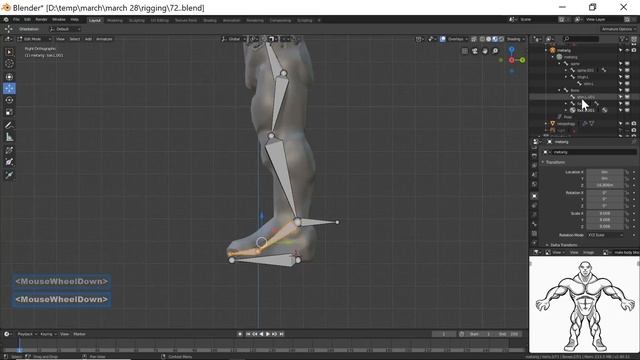
Task: Click the Blender logo menu icon
Action: 6,19
